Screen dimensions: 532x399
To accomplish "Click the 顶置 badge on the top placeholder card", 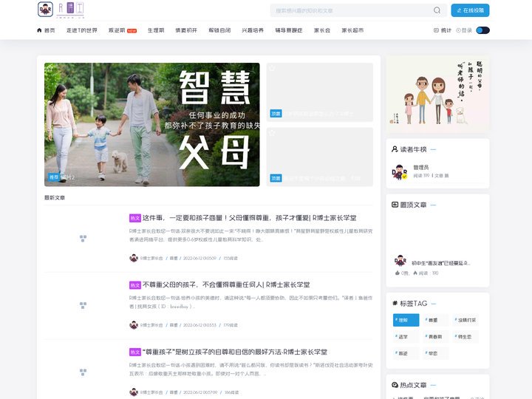I will click(x=276, y=113).
